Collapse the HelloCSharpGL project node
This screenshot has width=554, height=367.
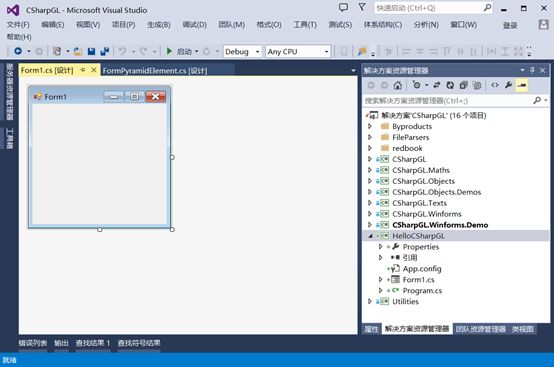370,236
